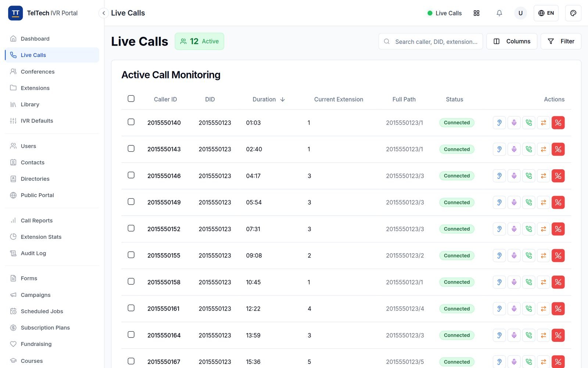
Task: Click the user avatar U
Action: pos(520,13)
